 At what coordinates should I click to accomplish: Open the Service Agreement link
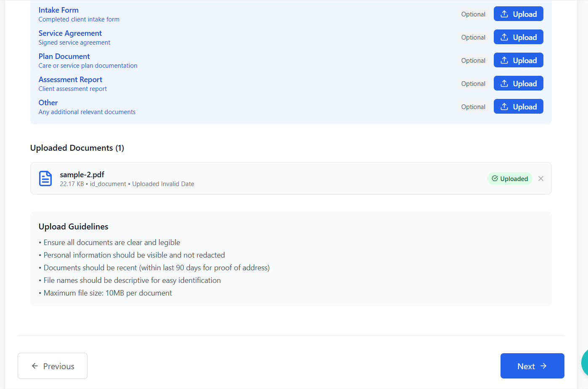(x=70, y=33)
